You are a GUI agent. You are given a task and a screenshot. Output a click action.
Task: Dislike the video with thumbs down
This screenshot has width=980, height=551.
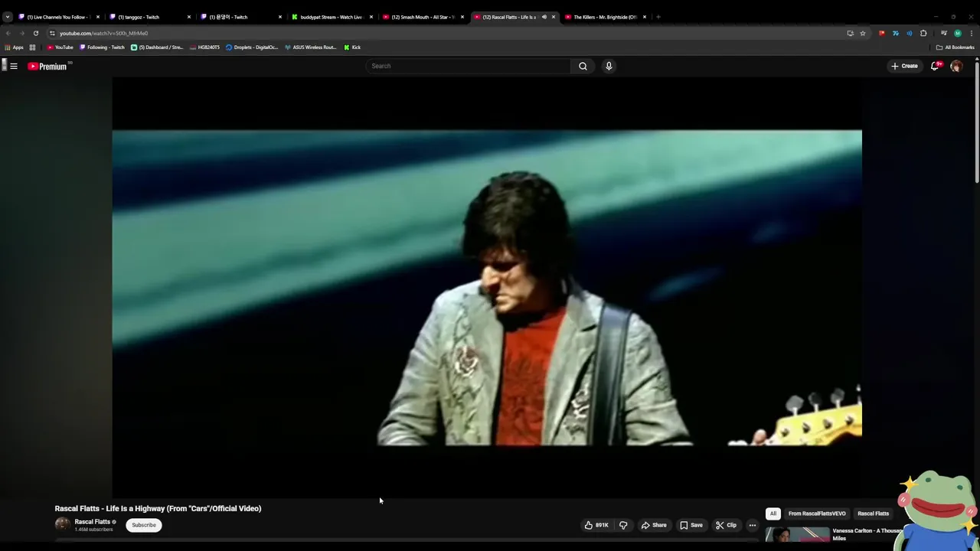click(623, 525)
